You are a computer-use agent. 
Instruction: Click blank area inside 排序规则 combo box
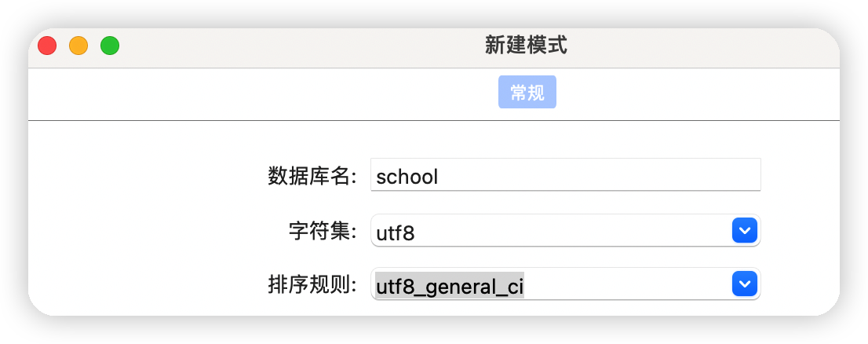tap(627, 284)
